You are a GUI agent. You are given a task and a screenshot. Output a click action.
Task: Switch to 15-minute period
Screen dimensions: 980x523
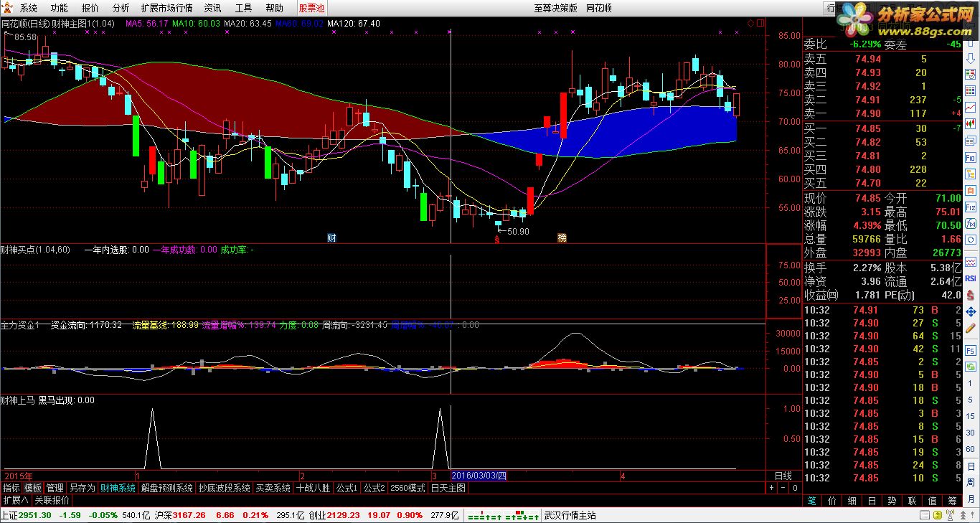tap(970, 417)
